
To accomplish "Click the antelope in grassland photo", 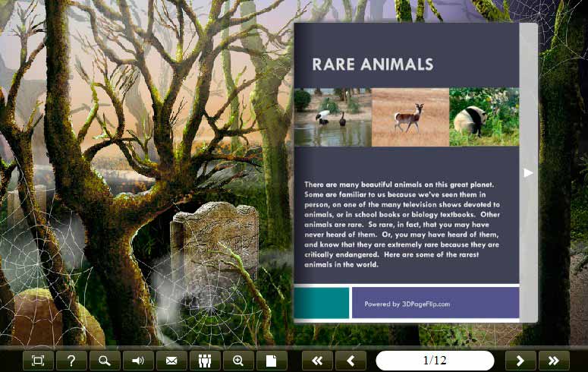I will coord(410,117).
